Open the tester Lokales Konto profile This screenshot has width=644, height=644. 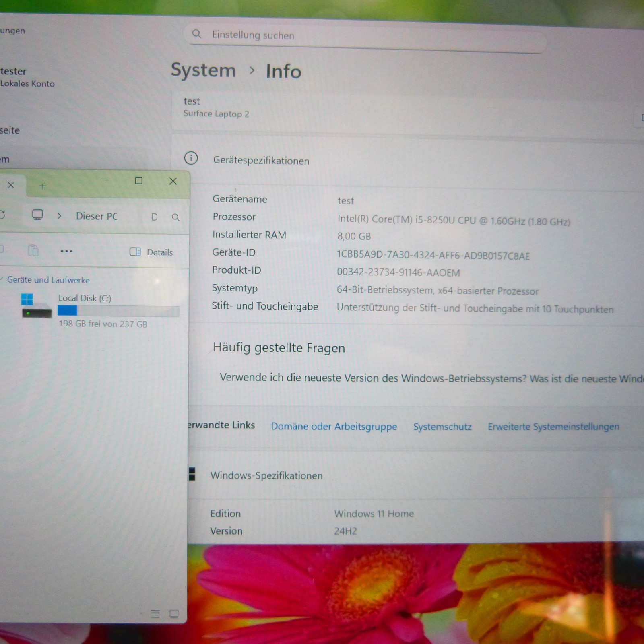tap(27, 77)
